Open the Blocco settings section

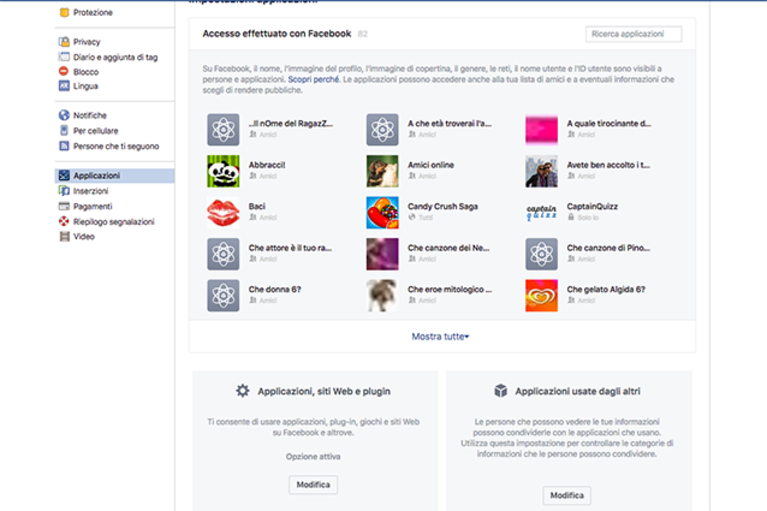click(86, 72)
